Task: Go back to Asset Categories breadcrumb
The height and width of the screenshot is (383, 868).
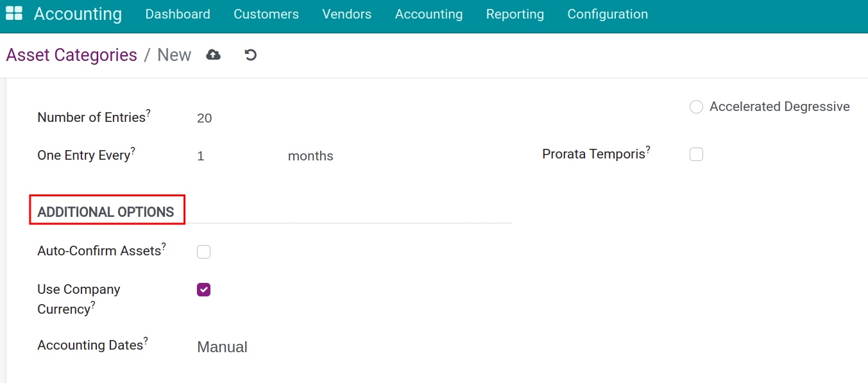Action: pyautogui.click(x=71, y=55)
